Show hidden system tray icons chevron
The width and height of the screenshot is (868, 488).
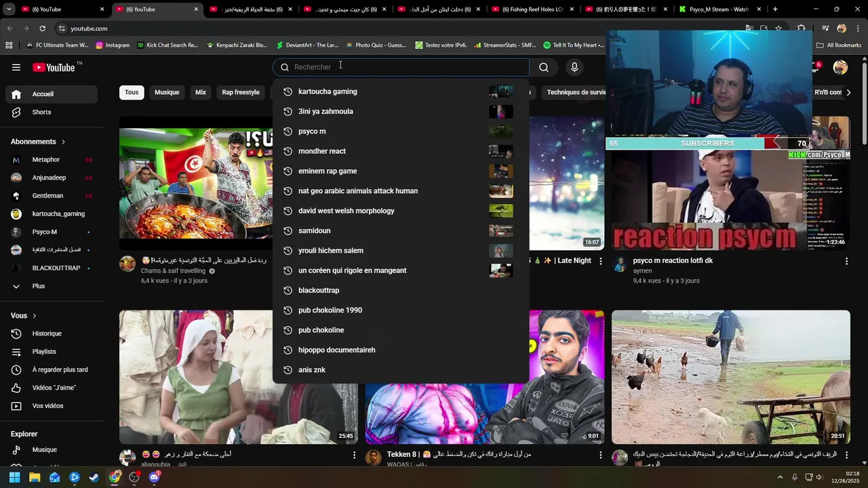780,477
